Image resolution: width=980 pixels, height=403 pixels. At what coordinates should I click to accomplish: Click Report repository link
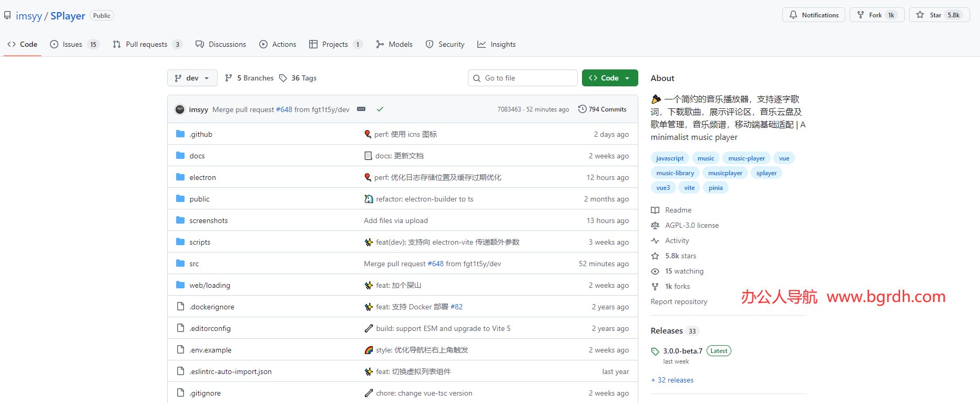679,301
